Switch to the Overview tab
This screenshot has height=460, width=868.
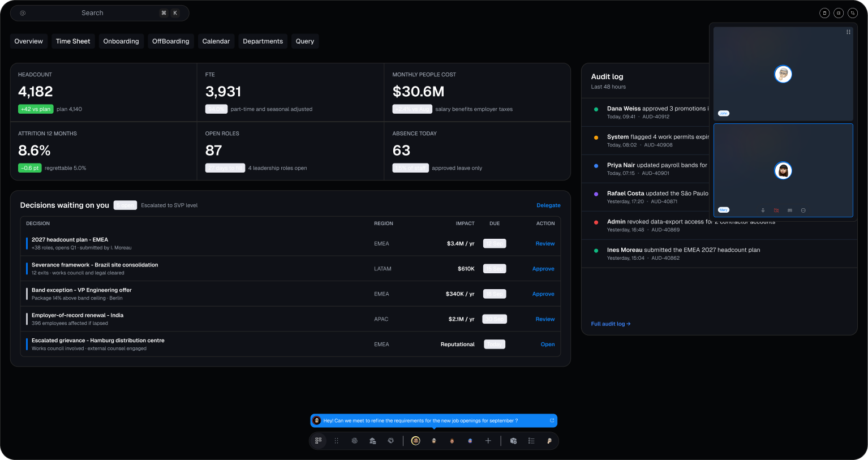coord(28,41)
